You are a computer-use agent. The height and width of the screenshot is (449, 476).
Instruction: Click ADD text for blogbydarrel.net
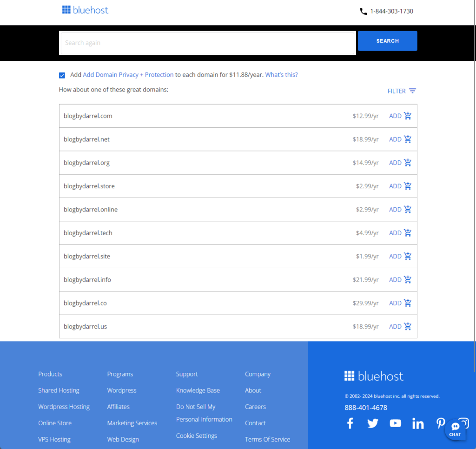(x=395, y=139)
